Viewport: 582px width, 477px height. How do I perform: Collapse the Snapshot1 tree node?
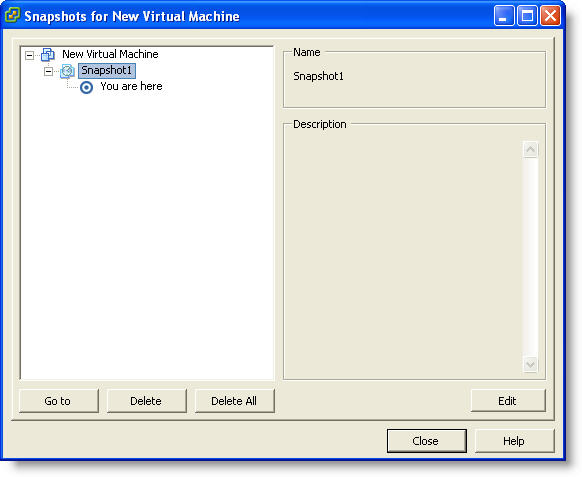tap(48, 71)
